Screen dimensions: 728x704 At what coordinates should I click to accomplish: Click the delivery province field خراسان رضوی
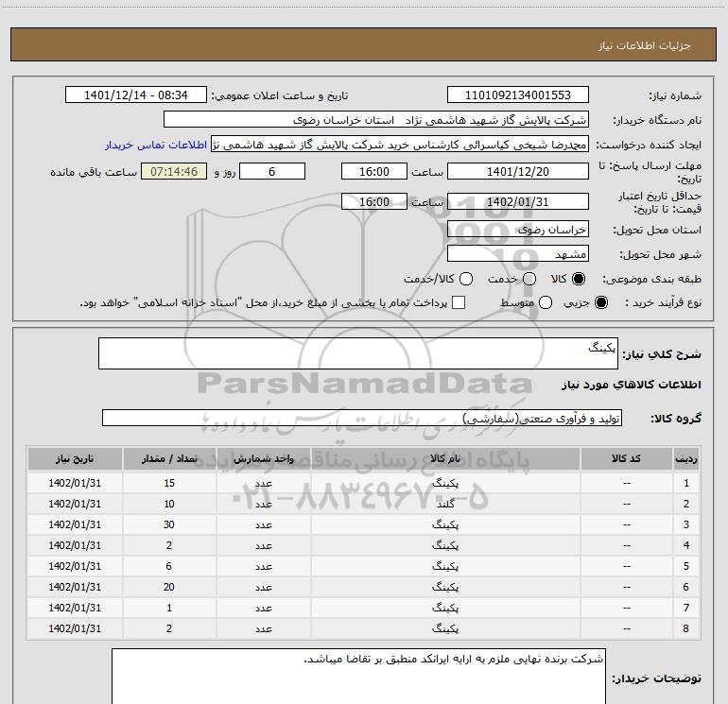(x=518, y=230)
